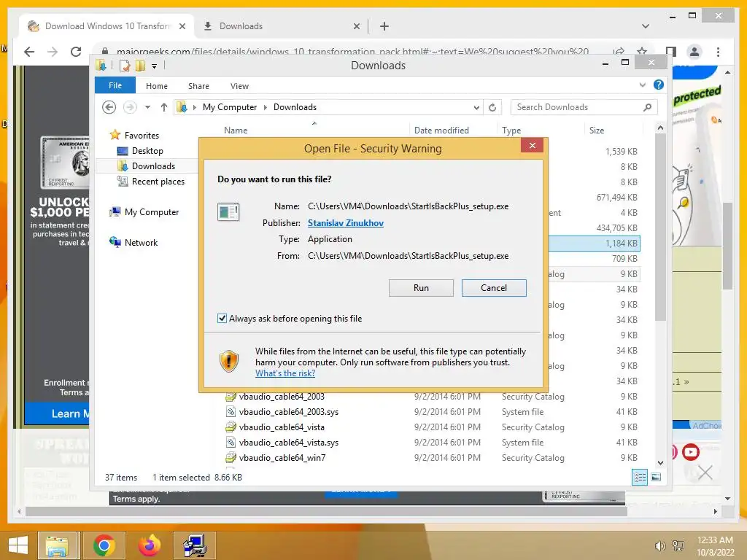This screenshot has height=560, width=747.
Task: Open a new Chrome tab
Action: [384, 26]
